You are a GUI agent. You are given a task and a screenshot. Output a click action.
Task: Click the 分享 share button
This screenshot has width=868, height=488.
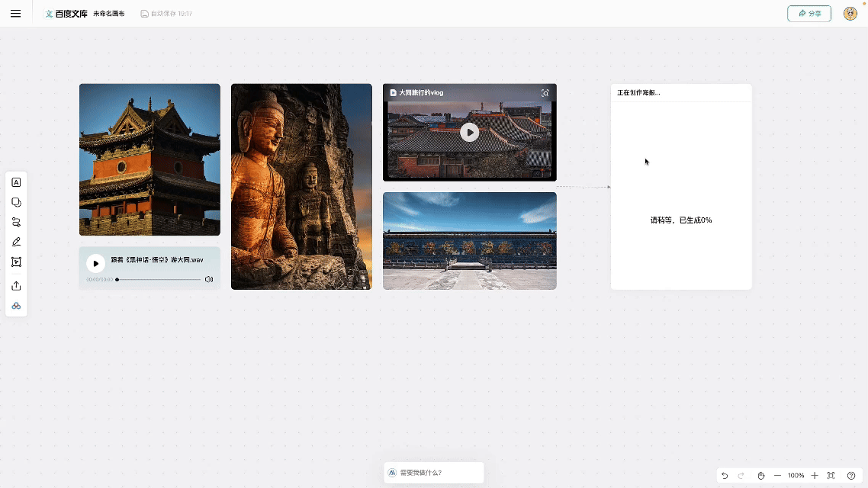pos(809,13)
